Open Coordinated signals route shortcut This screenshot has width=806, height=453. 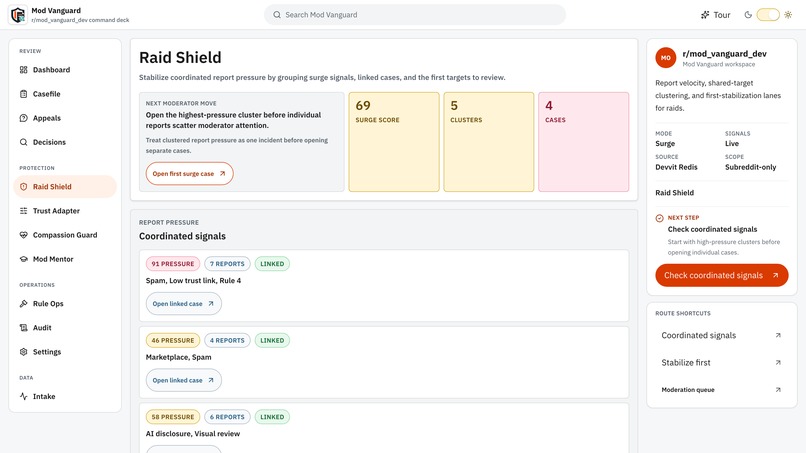click(x=722, y=335)
